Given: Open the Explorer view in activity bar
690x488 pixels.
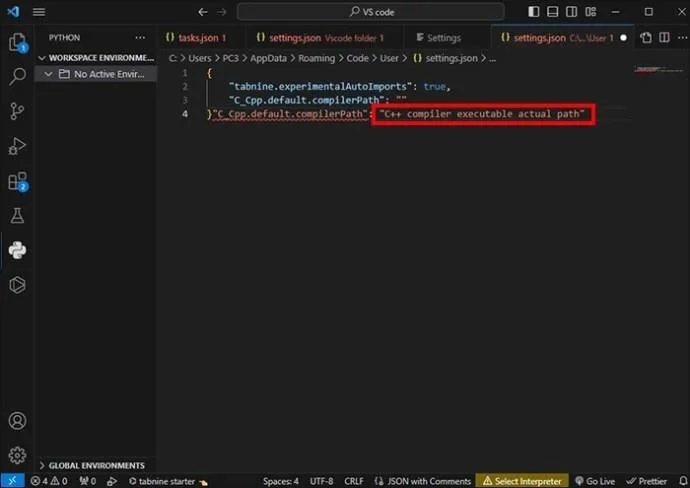Looking at the screenshot, I should pos(17,43).
